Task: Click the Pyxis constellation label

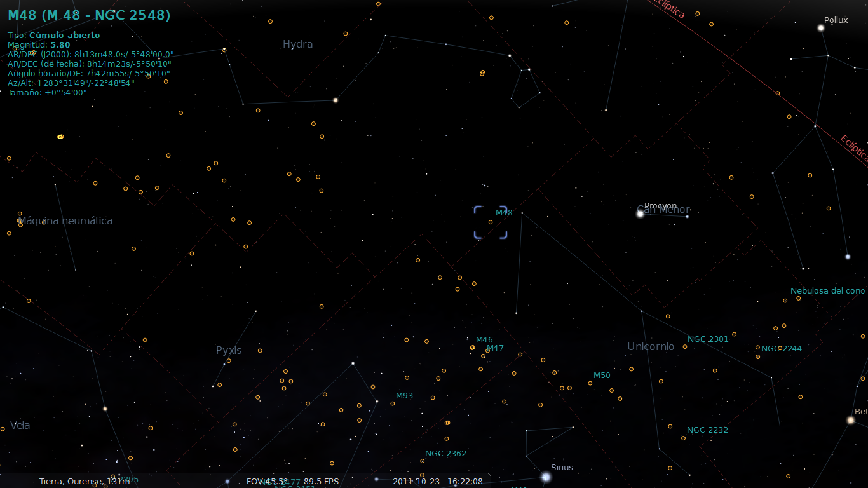Action: (229, 350)
